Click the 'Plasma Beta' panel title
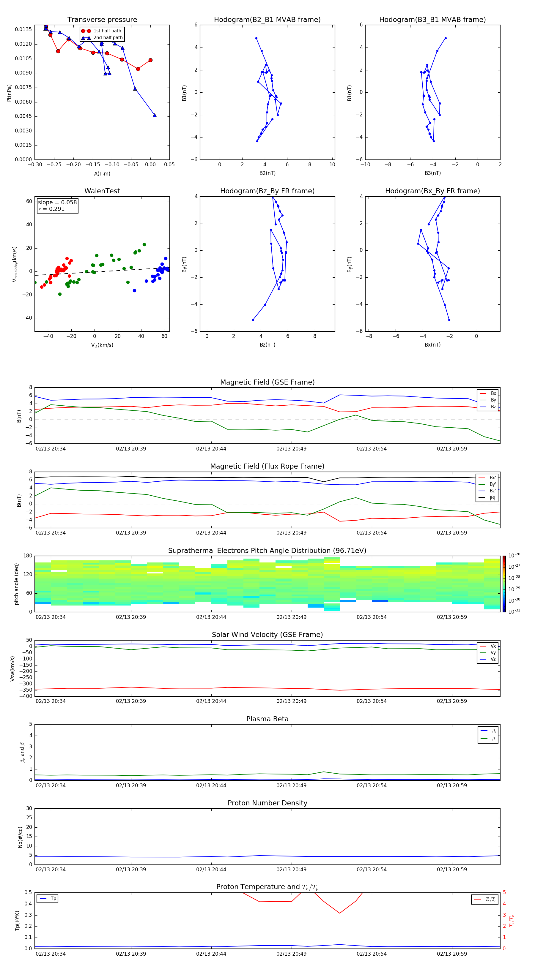Viewport: 535px width, 980px height. 267,719
